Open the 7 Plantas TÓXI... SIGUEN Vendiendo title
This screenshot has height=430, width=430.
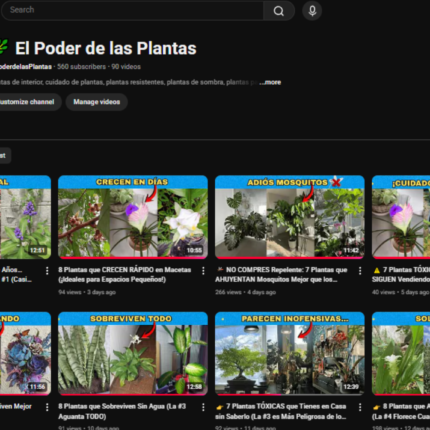[x=401, y=275]
